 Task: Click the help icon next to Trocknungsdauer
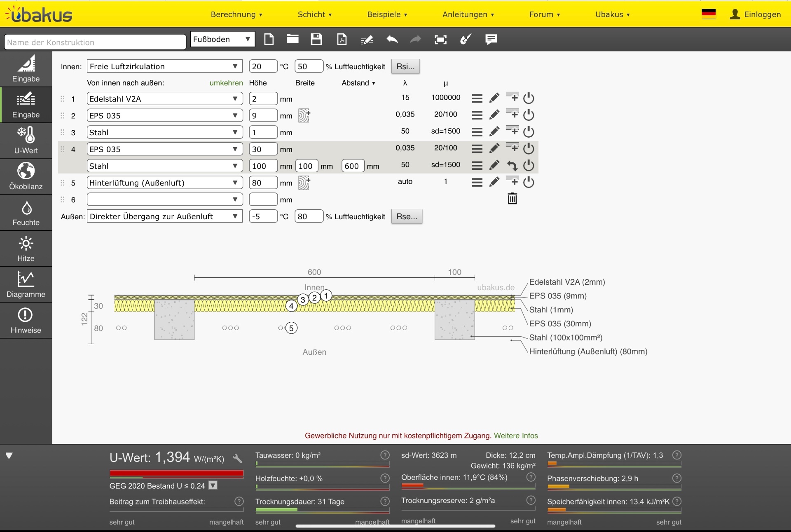385,501
